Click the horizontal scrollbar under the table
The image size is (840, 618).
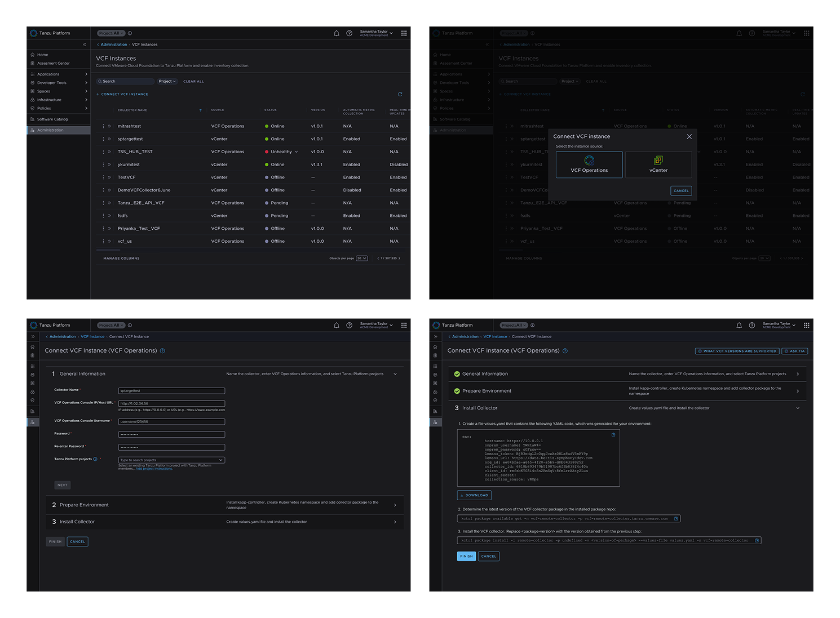click(x=108, y=250)
